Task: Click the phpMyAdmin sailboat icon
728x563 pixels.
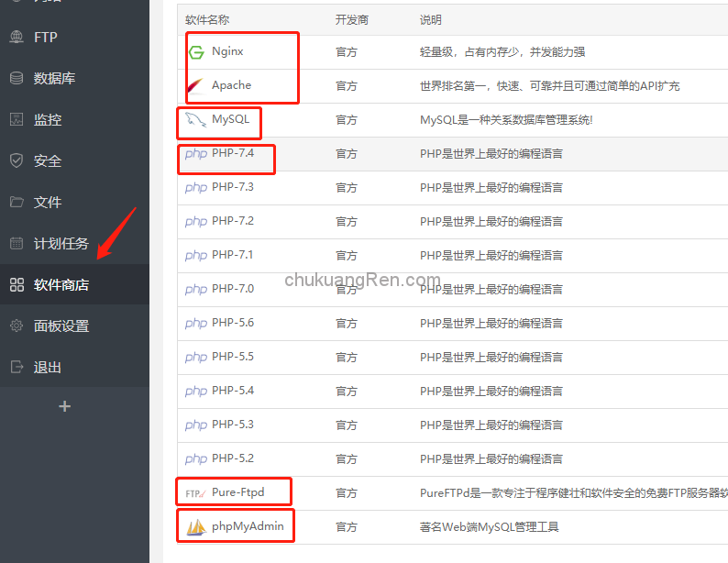Action: tap(195, 527)
